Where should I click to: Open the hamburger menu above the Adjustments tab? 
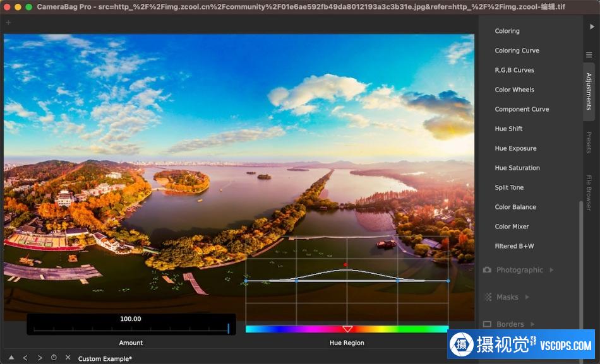pos(589,55)
